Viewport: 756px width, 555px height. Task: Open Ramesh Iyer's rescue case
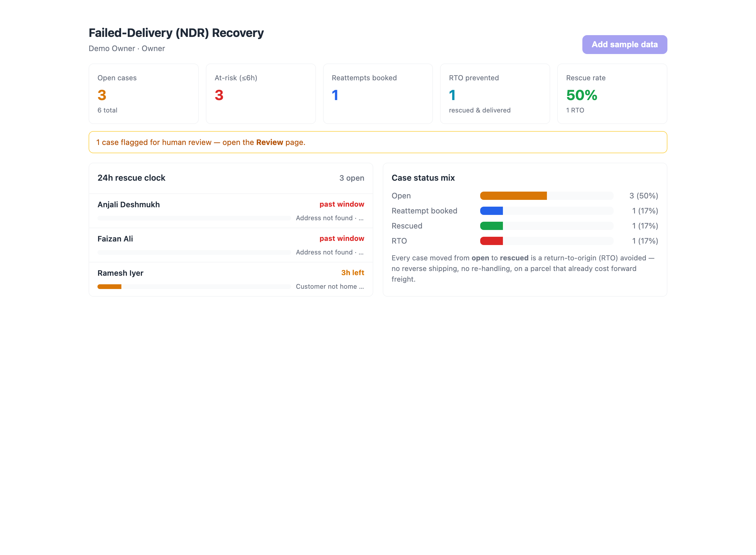[x=231, y=279]
